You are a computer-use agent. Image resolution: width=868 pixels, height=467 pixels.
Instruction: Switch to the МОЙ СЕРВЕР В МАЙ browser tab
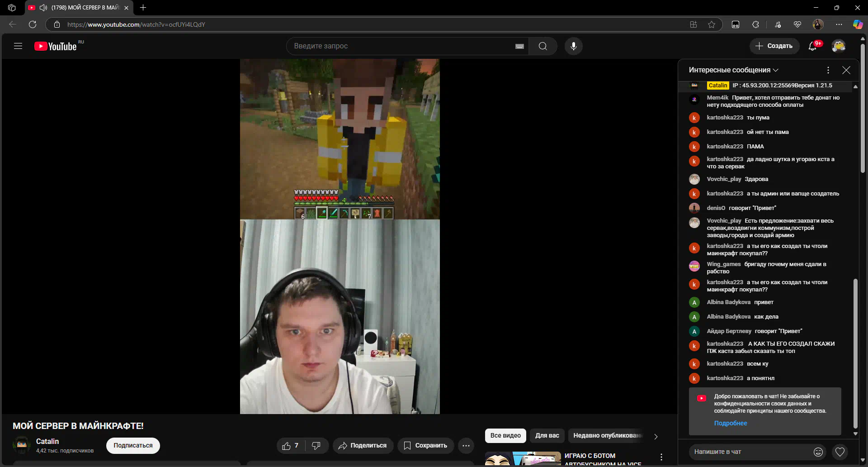click(x=80, y=8)
